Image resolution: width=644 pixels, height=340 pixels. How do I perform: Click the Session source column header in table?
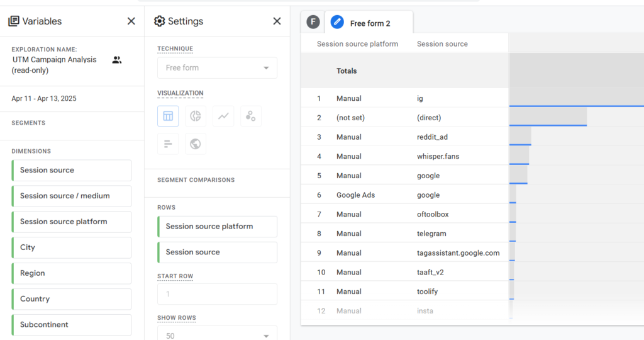click(x=442, y=44)
